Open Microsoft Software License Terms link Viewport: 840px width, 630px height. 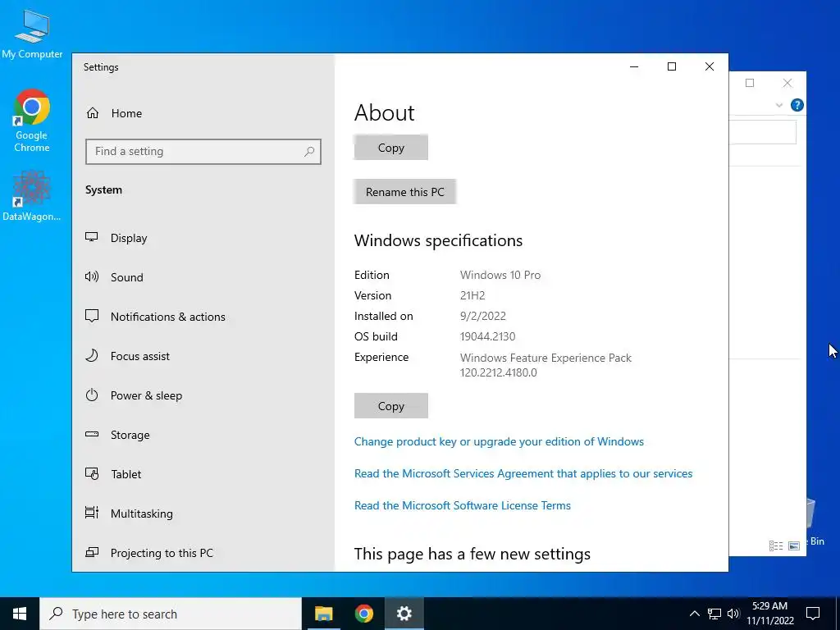(463, 505)
